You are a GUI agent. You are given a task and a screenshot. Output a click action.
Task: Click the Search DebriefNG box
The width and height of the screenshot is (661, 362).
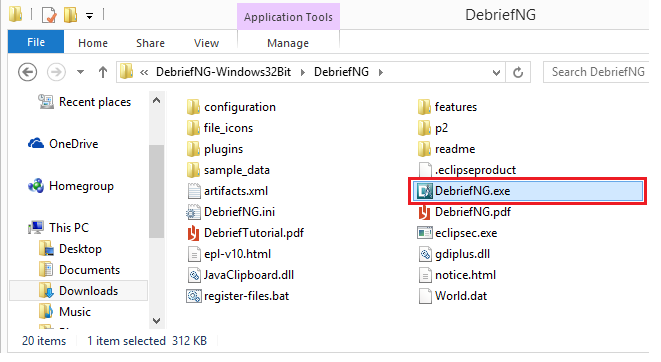point(597,72)
